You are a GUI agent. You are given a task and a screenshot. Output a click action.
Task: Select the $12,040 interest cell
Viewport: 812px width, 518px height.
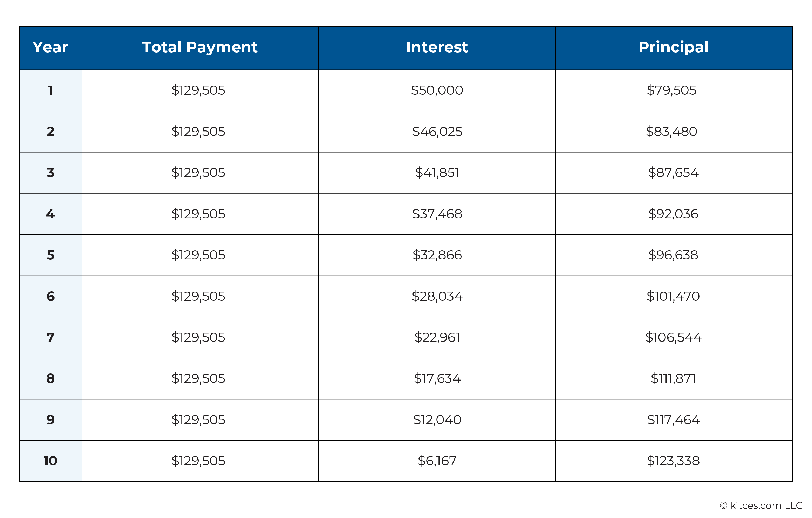437,420
